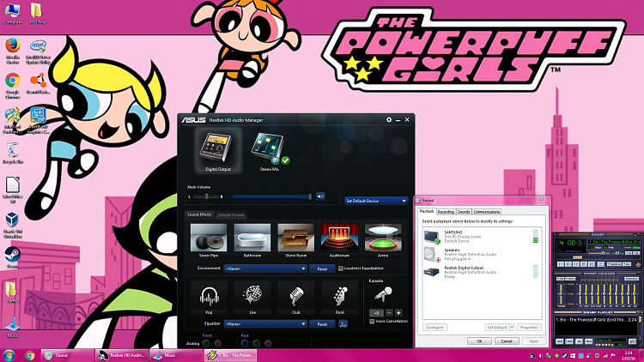The height and width of the screenshot is (362, 644).
Task: Expand the Set Default Device dropdown
Action: (404, 201)
